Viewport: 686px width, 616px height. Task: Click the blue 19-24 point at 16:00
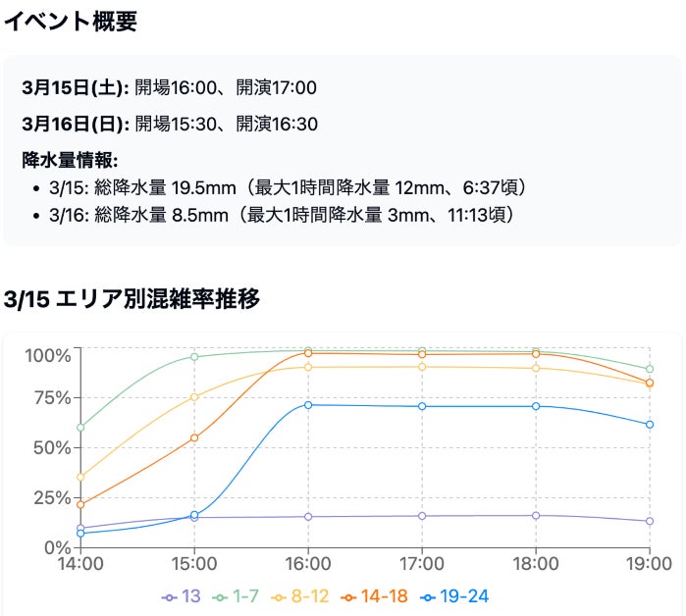pos(308,405)
